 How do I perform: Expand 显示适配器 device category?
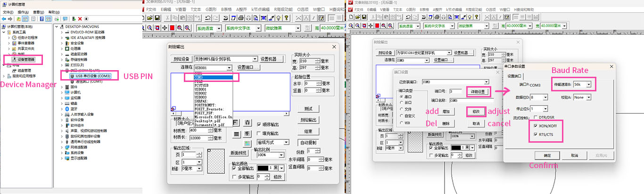tap(61, 158)
